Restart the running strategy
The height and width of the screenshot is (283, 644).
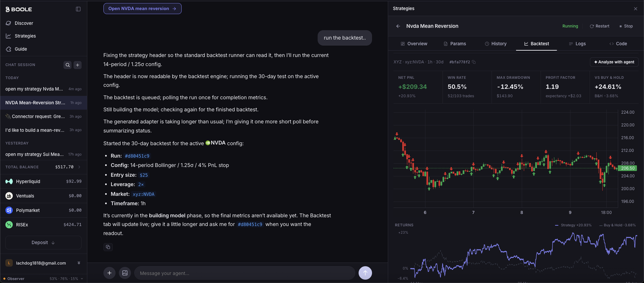click(599, 26)
